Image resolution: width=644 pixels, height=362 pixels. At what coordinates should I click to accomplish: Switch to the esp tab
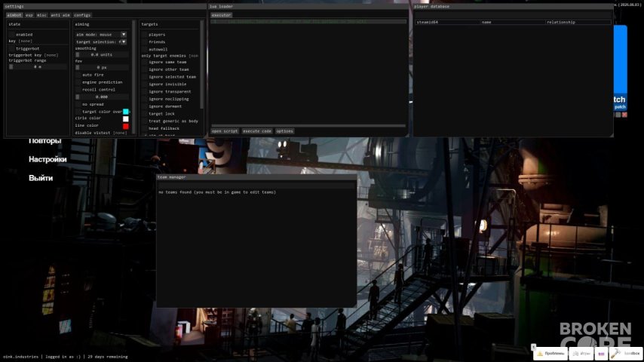29,15
